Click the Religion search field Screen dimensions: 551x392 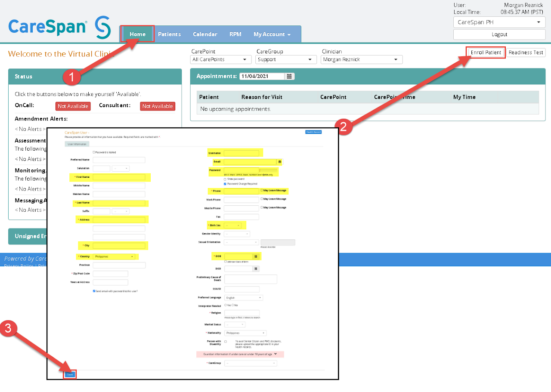coord(241,313)
